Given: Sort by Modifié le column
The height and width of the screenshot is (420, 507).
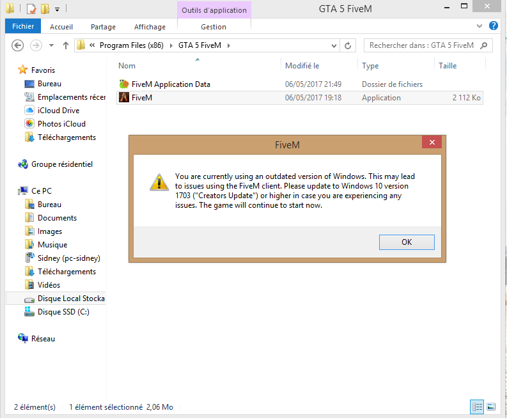Looking at the screenshot, I should point(302,66).
